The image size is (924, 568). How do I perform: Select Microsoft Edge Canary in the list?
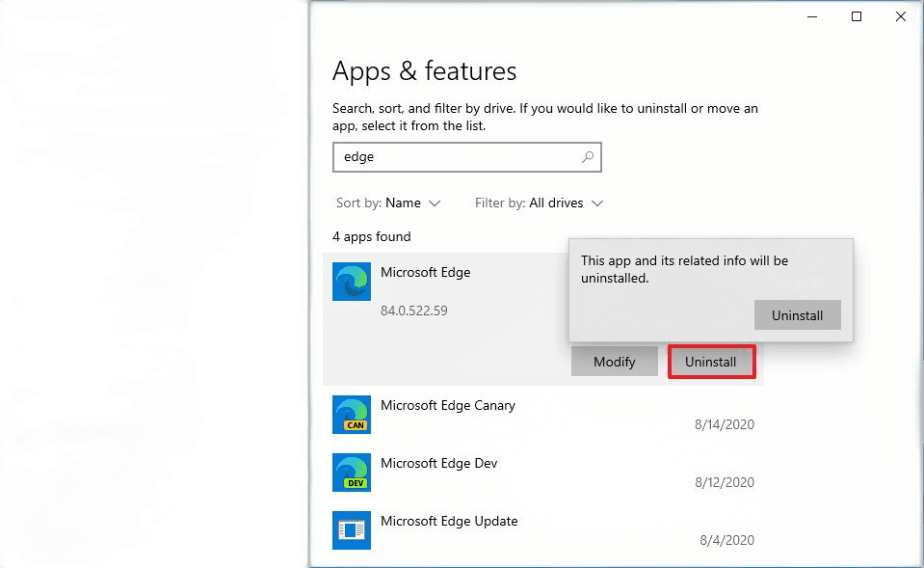tap(543, 415)
